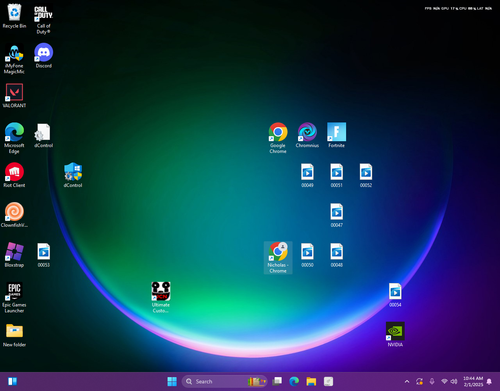Select the Fortnite desktop shortcut
The height and width of the screenshot is (391, 500).
(x=336, y=135)
